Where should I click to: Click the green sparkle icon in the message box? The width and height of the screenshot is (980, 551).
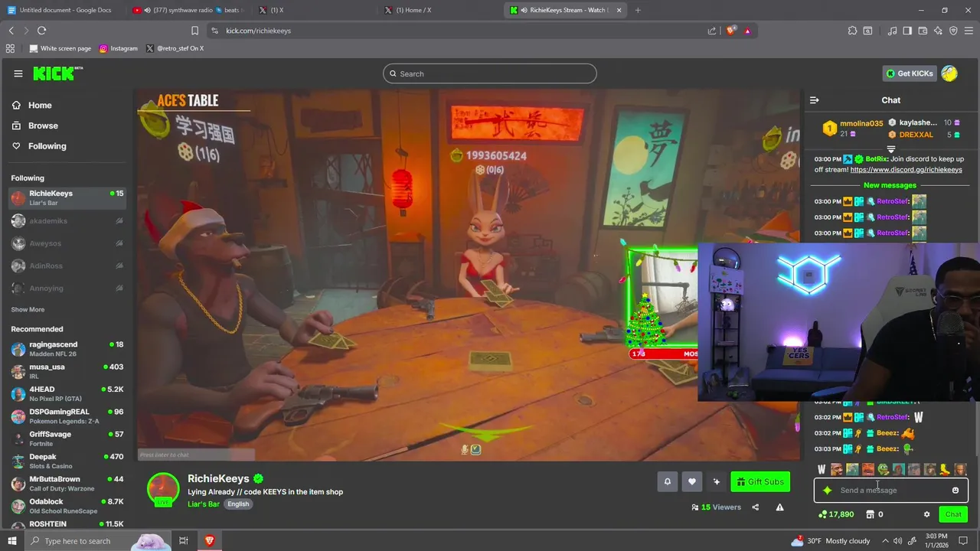[827, 491]
